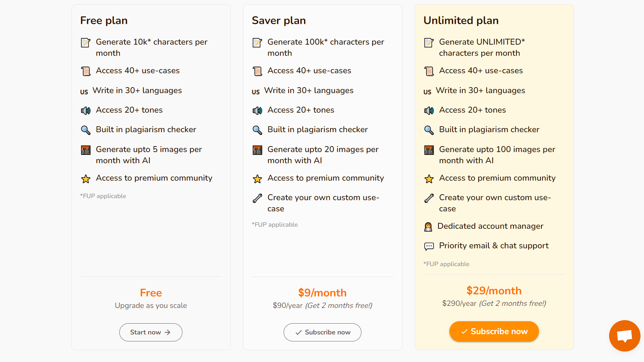The image size is (644, 362).
Task: Click the orange chat support bubble
Action: click(624, 335)
